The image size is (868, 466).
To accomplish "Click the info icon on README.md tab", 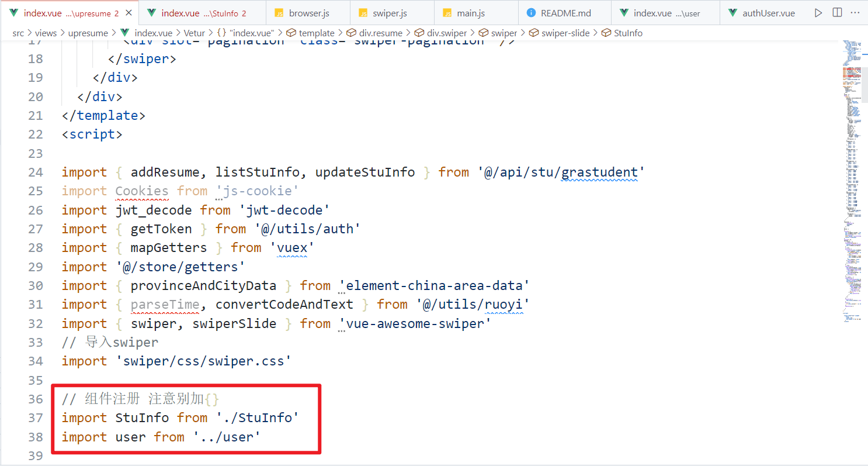I will 532,13.
